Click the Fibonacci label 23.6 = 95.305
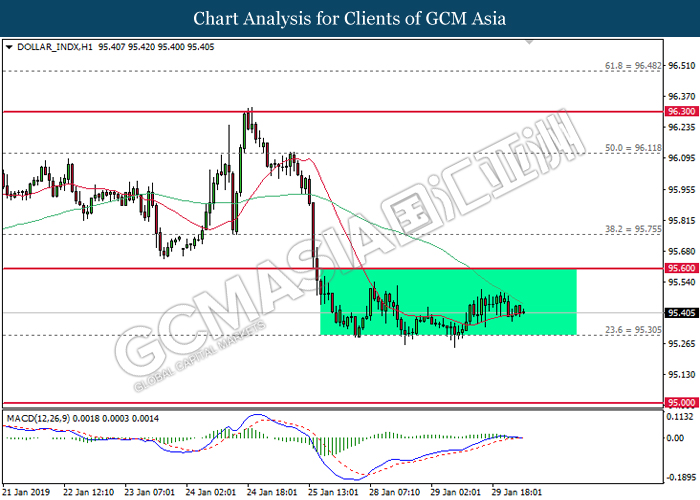The height and width of the screenshot is (500, 700). 633,330
